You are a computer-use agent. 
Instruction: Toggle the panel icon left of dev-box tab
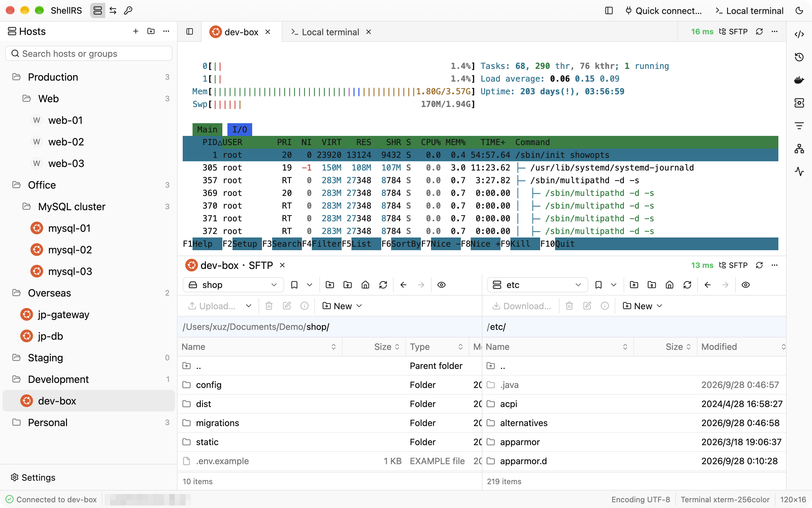190,31
